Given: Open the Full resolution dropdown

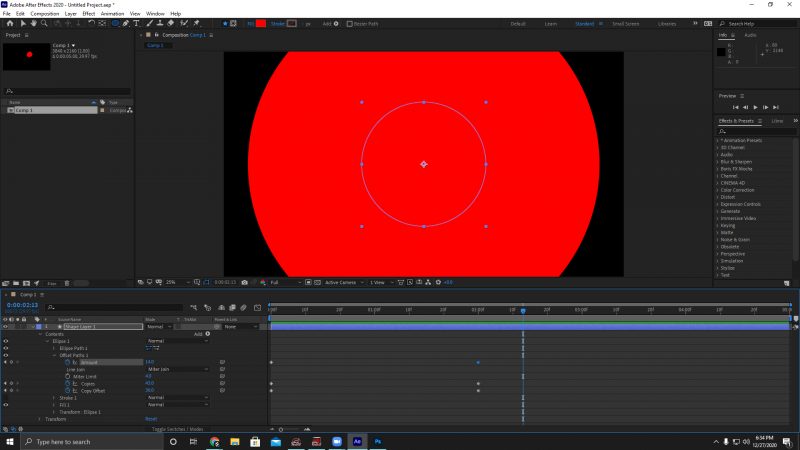Looking at the screenshot, I should pyautogui.click(x=286, y=282).
